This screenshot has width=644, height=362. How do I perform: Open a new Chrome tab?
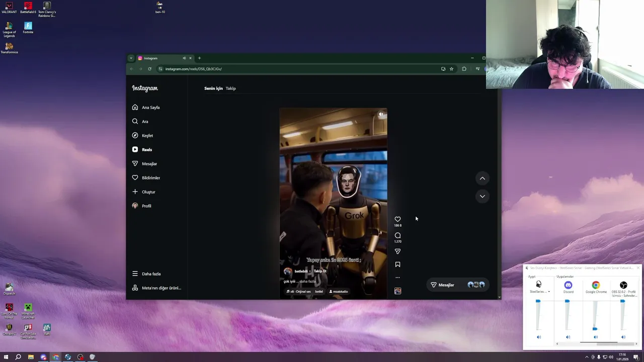pos(199,58)
